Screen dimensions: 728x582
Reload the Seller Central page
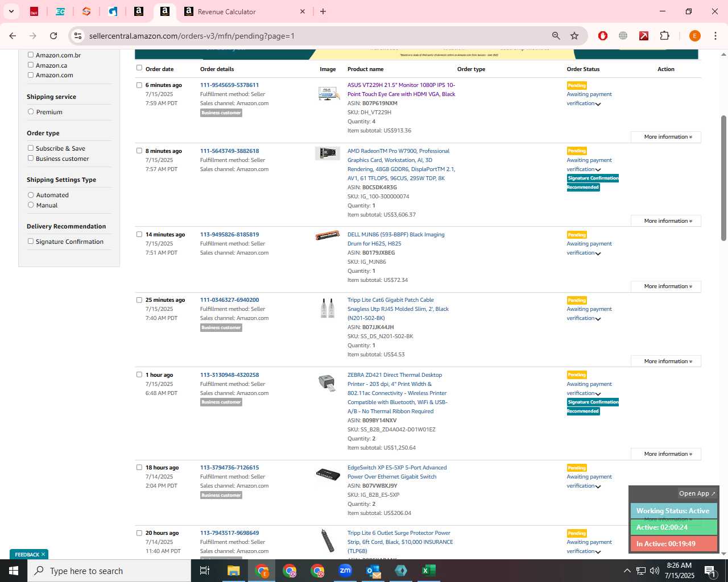pyautogui.click(x=53, y=36)
